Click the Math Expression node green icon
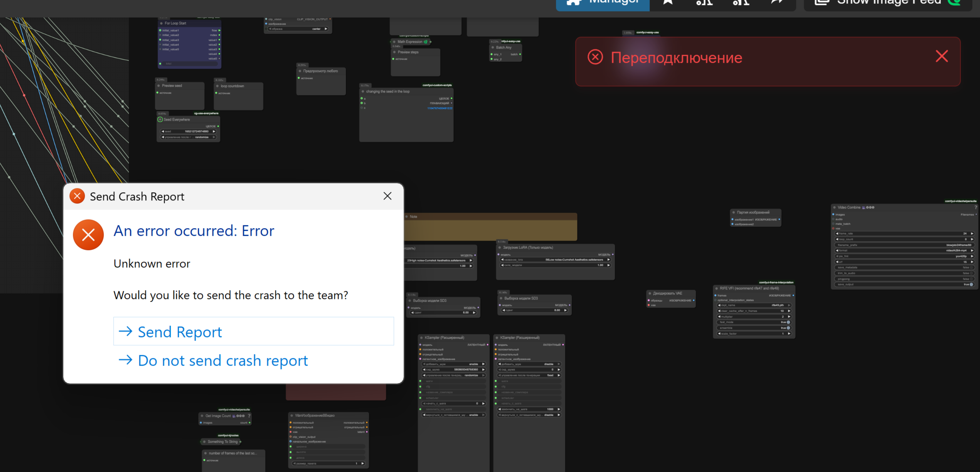 pyautogui.click(x=426, y=42)
